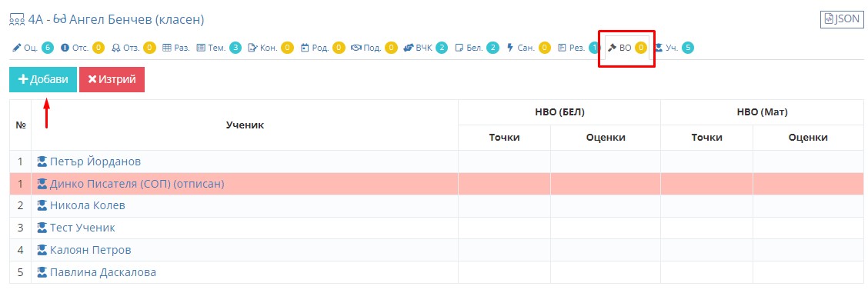Open the ВО tab

coord(627,48)
